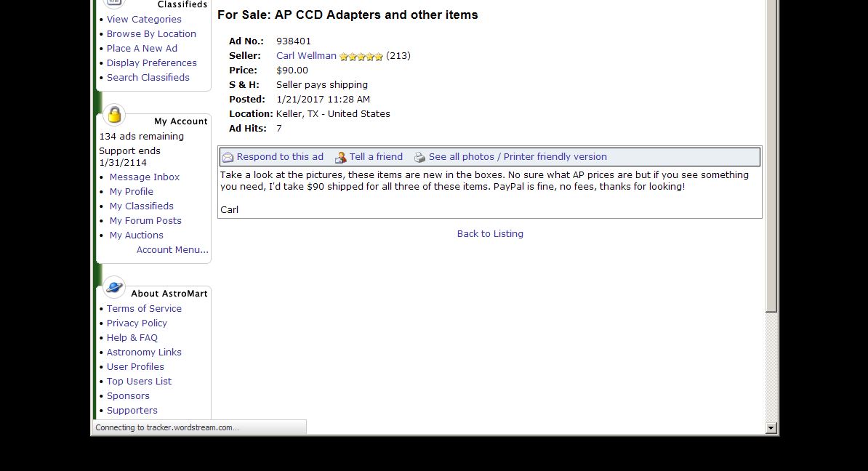Open the Respond to this ad link
The image size is (868, 471).
[280, 156]
